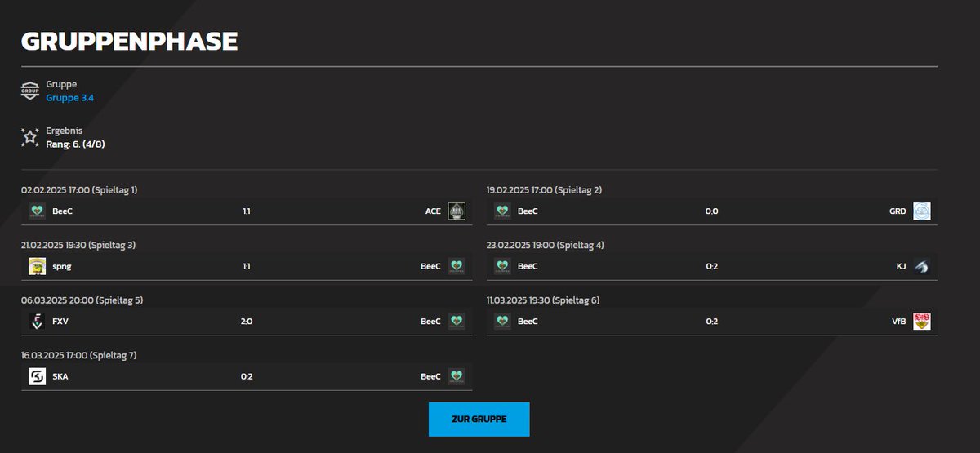Click the stars icon beside Ergebnis
The height and width of the screenshot is (453, 980).
click(x=30, y=137)
